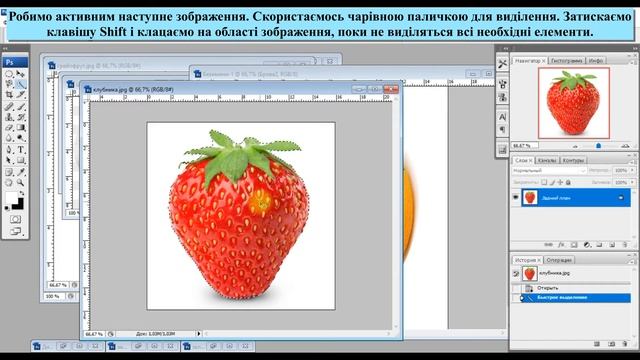Image resolution: width=640 pixels, height=360 pixels.
Task: Select the History Brush tool
Action: point(21,118)
